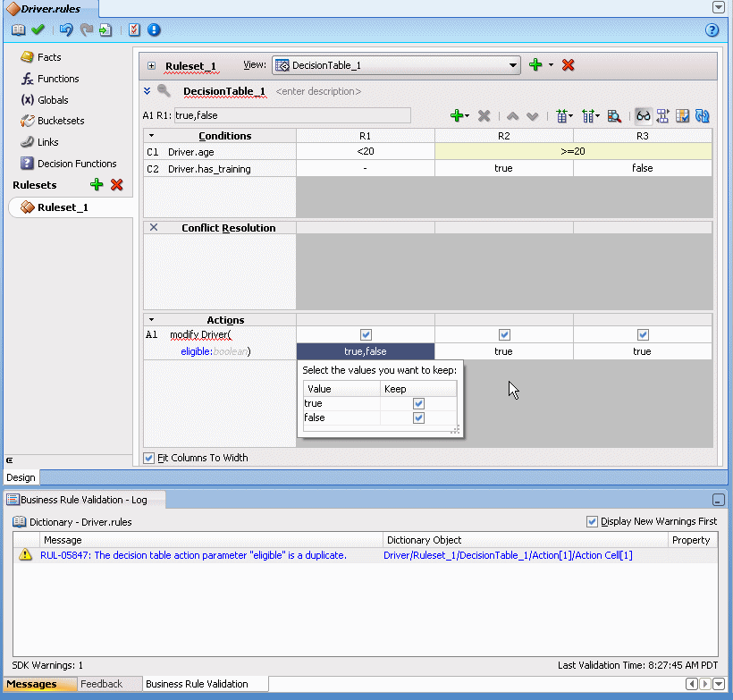Open the Messages tab
The height and width of the screenshot is (700, 733).
32,684
